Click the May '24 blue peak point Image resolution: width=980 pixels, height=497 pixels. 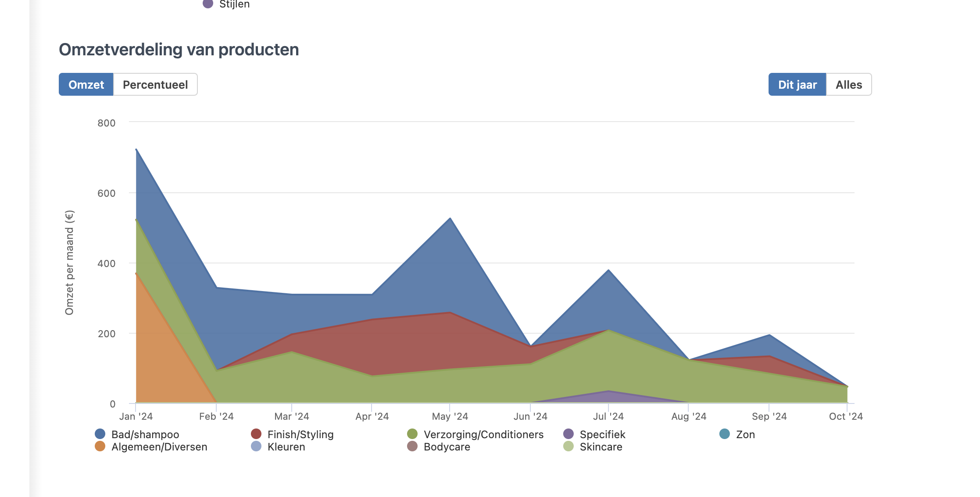tap(451, 218)
